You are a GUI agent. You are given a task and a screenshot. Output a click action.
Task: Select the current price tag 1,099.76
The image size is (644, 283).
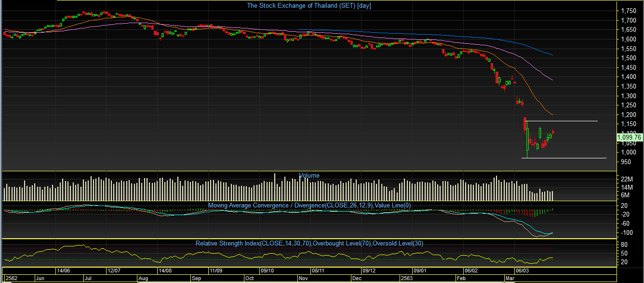coord(629,138)
